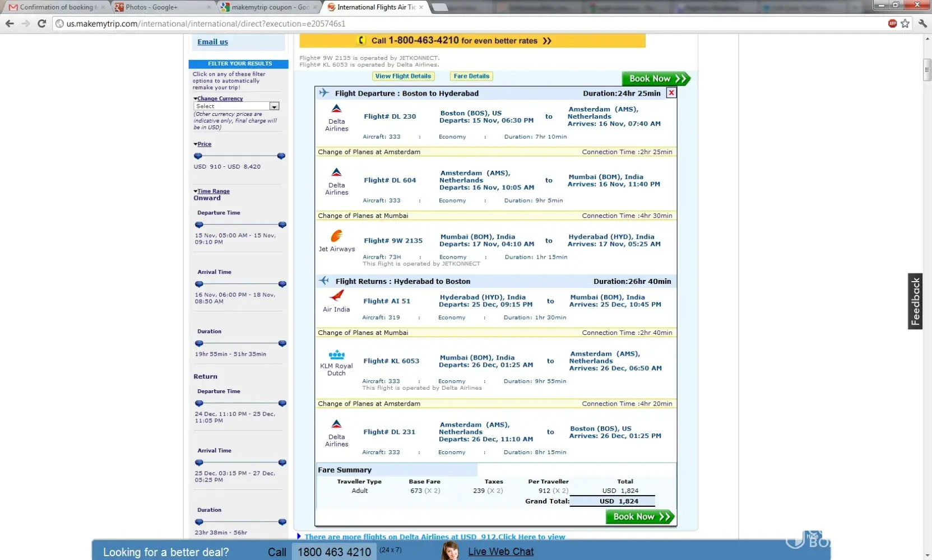Click the site info icon in address bar

click(59, 24)
